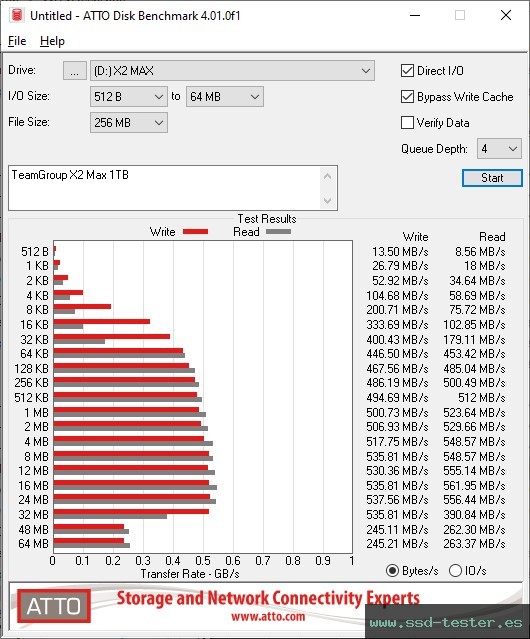Click the description box scroll down arrow
The height and width of the screenshot is (639, 530).
click(328, 200)
